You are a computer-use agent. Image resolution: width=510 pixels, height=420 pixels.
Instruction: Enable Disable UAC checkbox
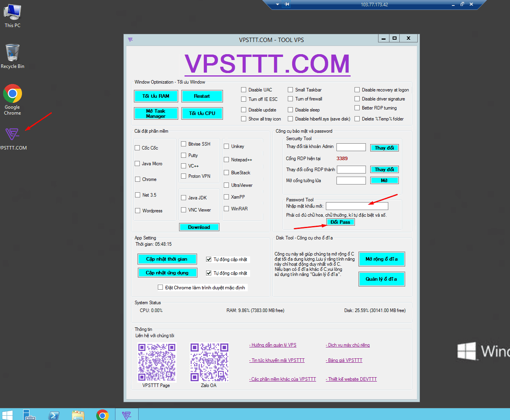[x=244, y=90]
